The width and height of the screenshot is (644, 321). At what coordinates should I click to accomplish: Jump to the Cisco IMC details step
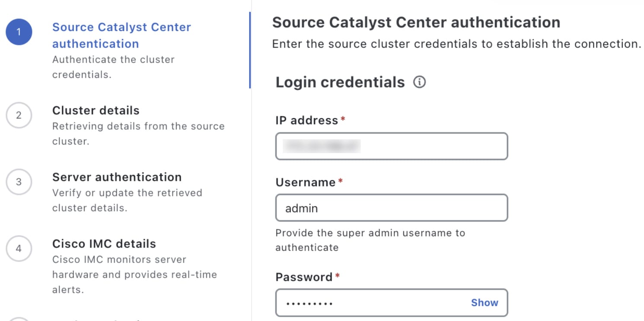pyautogui.click(x=104, y=244)
